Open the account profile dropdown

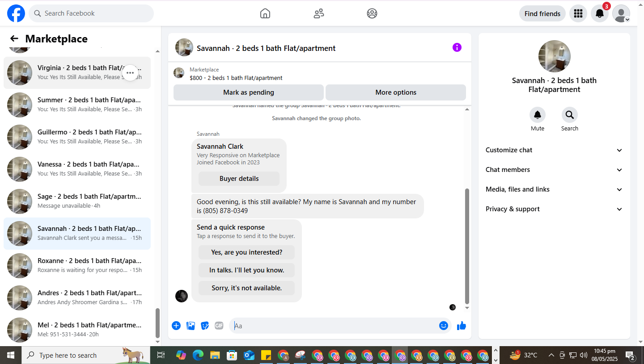coord(621,13)
